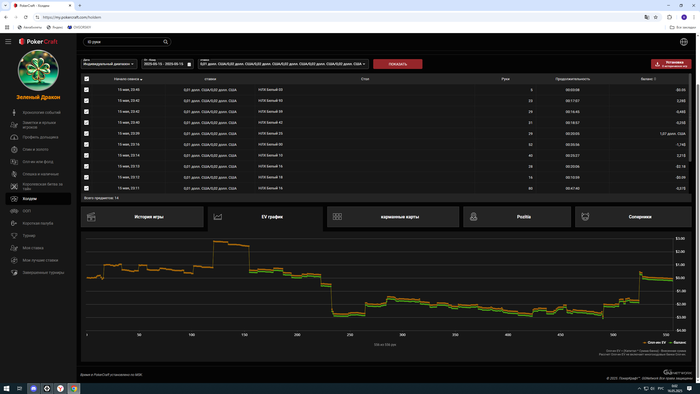Screen dimensions: 700x394
Task: Uncheck the 23:39 session checkbox
Action: pos(87,133)
